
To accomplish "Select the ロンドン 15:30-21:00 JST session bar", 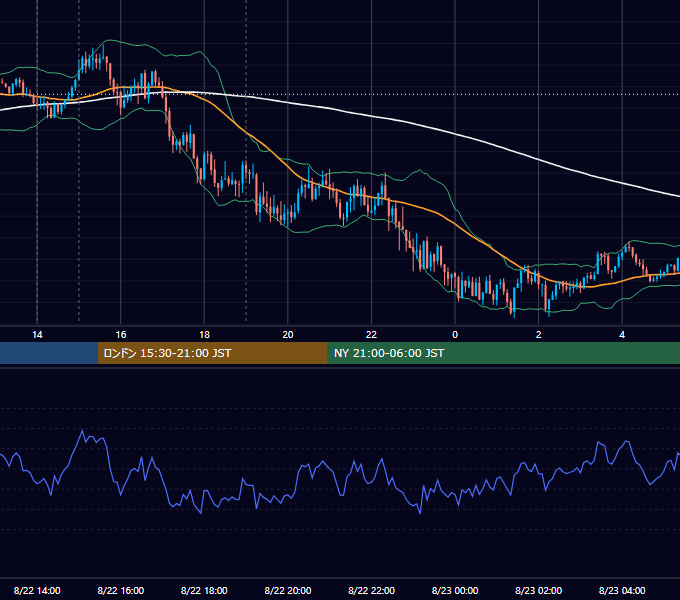I will point(212,353).
